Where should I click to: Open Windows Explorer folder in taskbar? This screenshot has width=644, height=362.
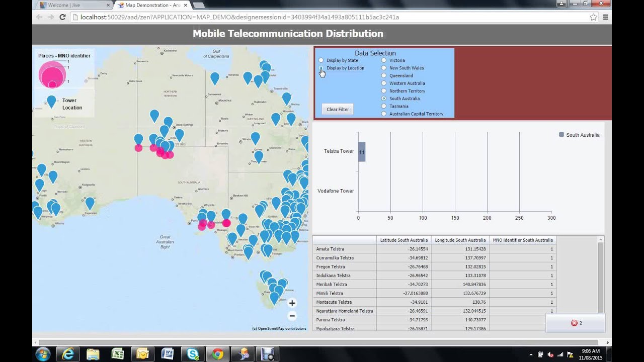pos(93,354)
